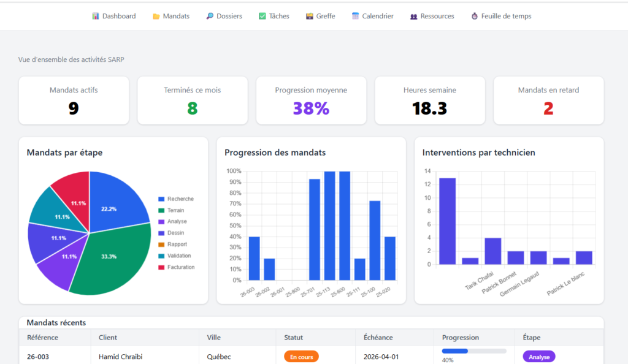Click the Dossiers magnifier icon
The width and height of the screenshot is (628, 364).
click(x=210, y=16)
